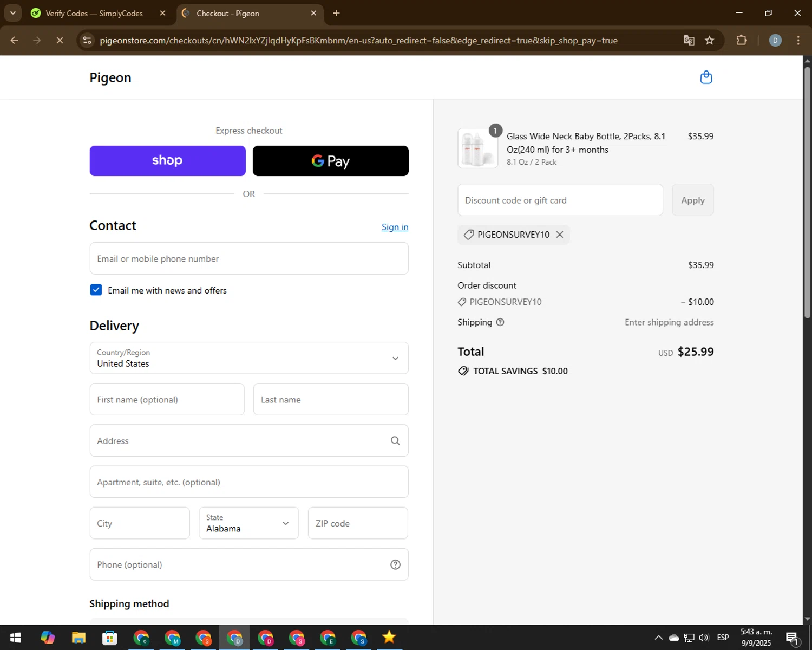Image resolution: width=812 pixels, height=650 pixels.
Task: Switch to Verify Codes — SimplyCodes tab
Action: click(94, 14)
